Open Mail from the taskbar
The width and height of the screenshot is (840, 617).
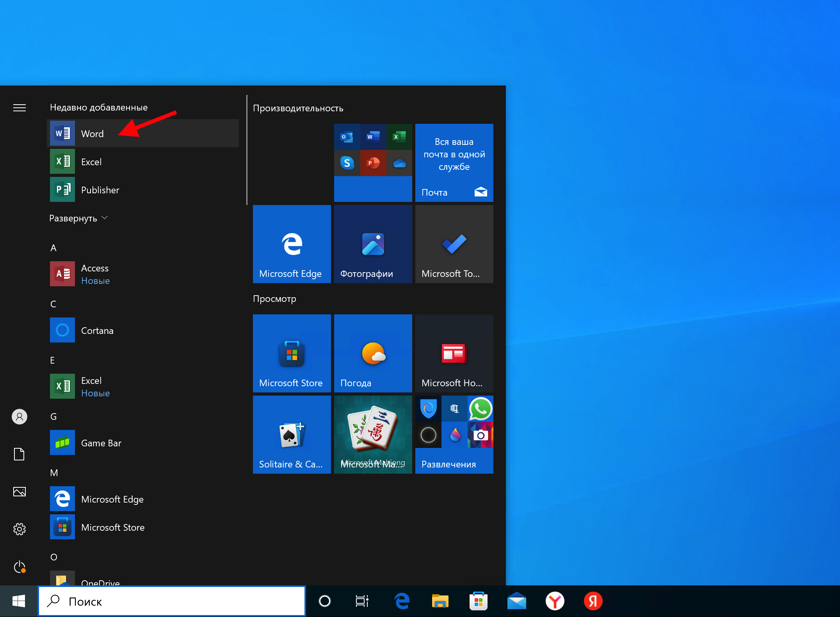pyautogui.click(x=517, y=601)
